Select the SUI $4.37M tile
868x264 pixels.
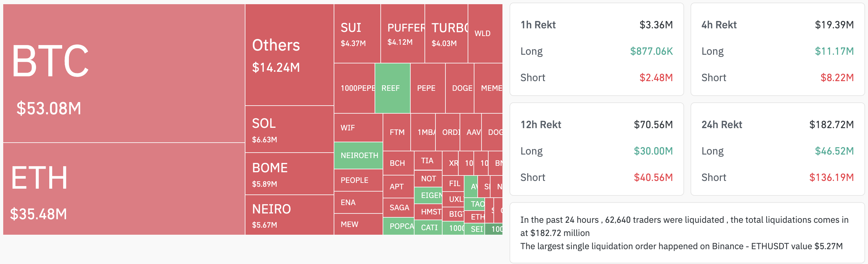click(x=357, y=33)
